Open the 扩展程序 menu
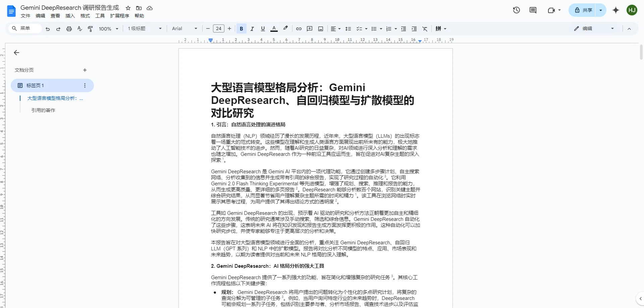 point(120,16)
